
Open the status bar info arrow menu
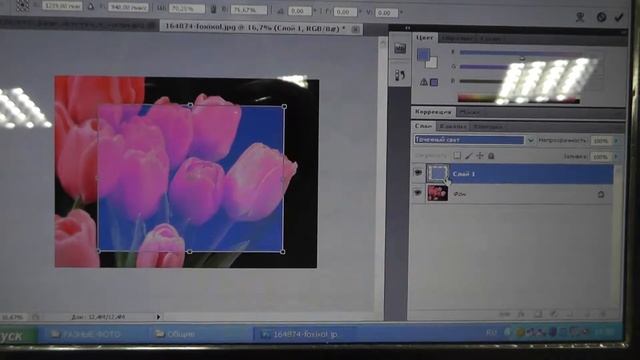pyautogui.click(x=158, y=316)
